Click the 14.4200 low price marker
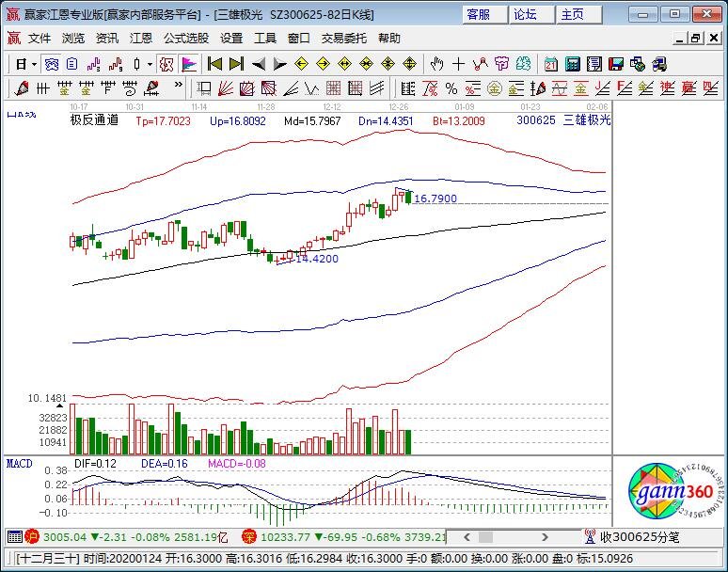 (317, 259)
